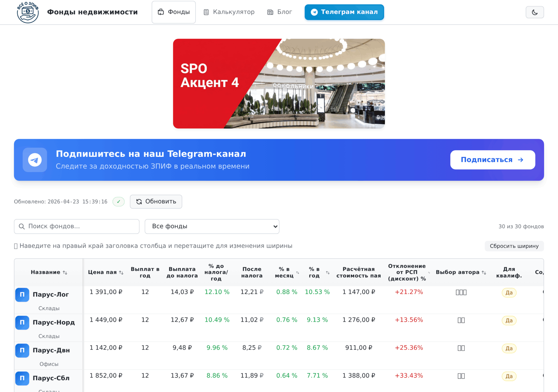Open the SPO Акцент 4 banner
The image size is (558, 392).
click(x=279, y=84)
